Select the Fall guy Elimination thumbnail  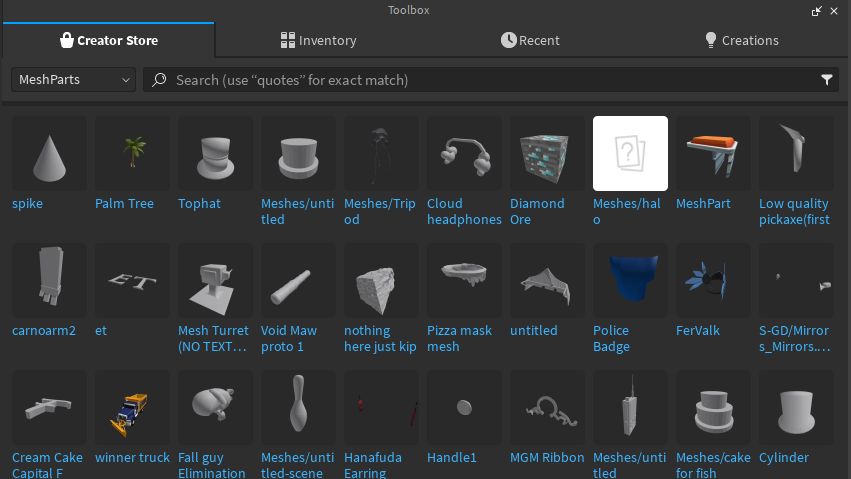[x=215, y=407]
